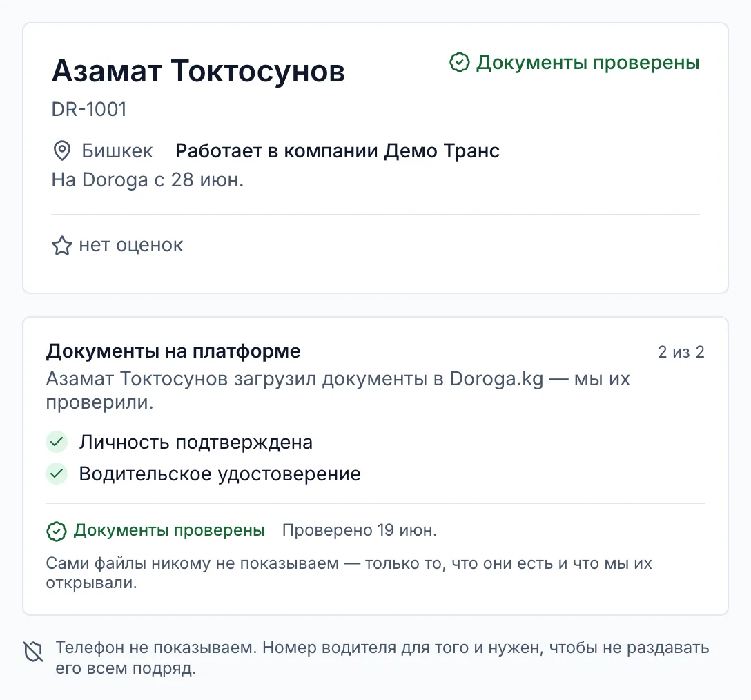Click the verified badge icon beside the driver name
The image size is (751, 700).
[x=459, y=62]
